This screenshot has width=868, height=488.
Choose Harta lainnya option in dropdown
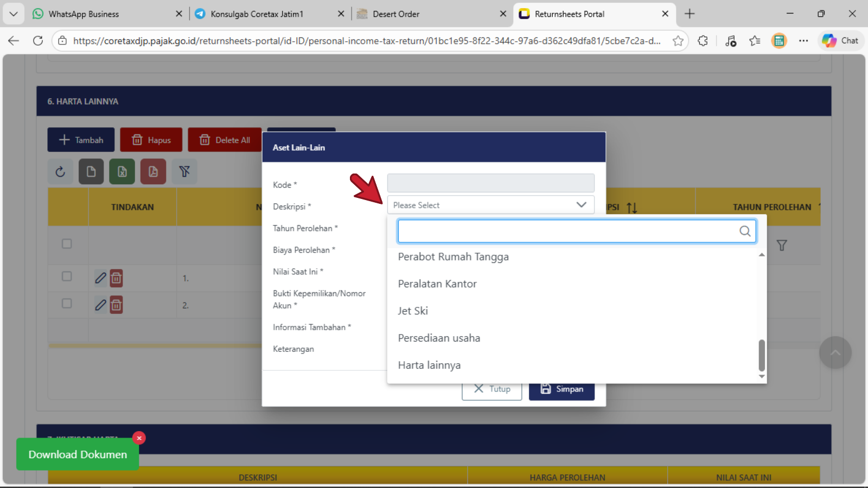coord(429,365)
